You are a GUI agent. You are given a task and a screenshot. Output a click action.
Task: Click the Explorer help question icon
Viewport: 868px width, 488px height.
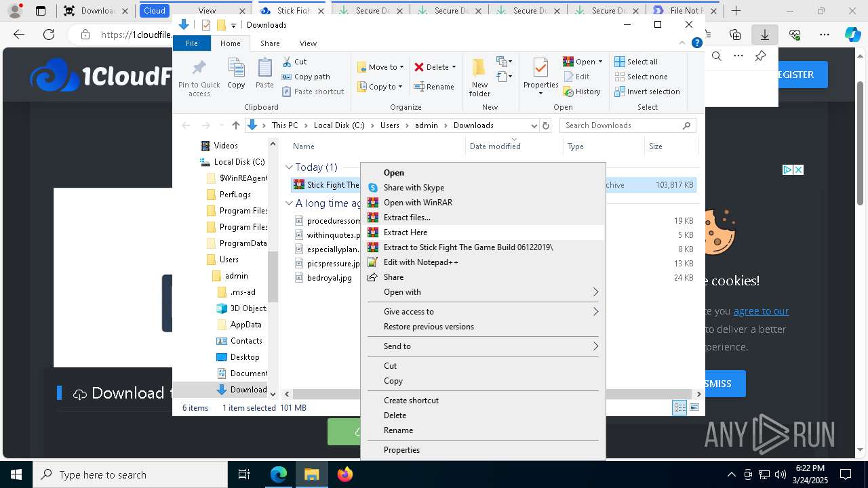pyautogui.click(x=696, y=43)
